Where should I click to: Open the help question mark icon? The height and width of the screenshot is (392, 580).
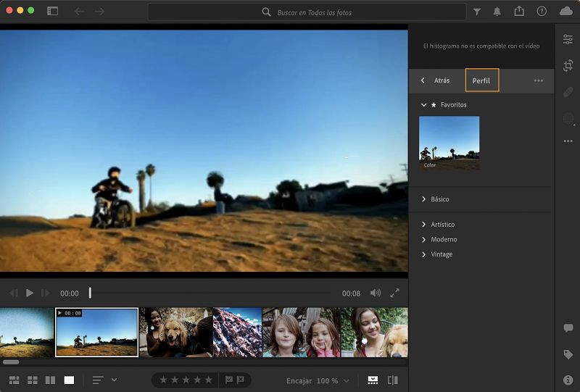point(542,12)
